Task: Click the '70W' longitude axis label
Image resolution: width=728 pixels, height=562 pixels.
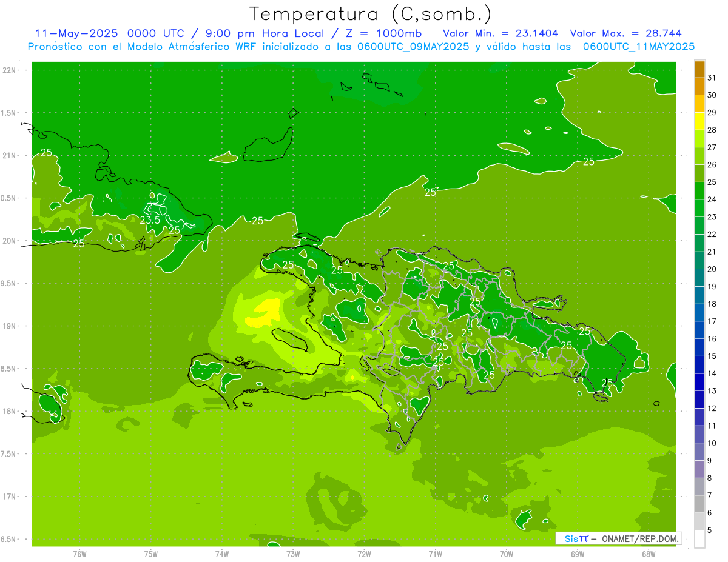Action: (507, 554)
